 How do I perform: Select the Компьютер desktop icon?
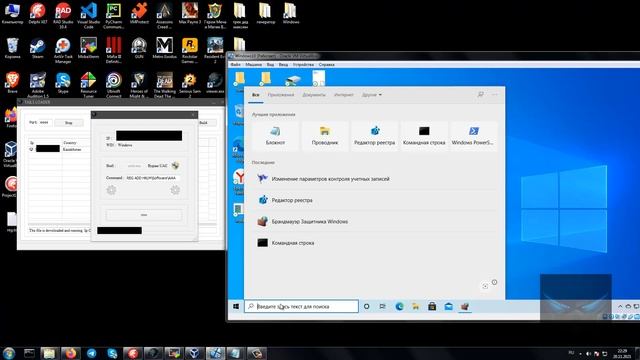(12, 13)
